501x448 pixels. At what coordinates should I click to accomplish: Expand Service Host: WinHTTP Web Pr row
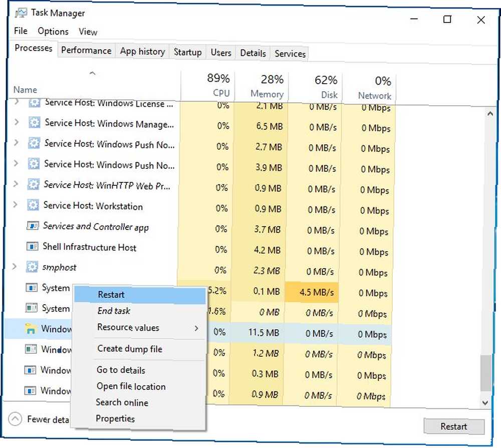(x=16, y=184)
